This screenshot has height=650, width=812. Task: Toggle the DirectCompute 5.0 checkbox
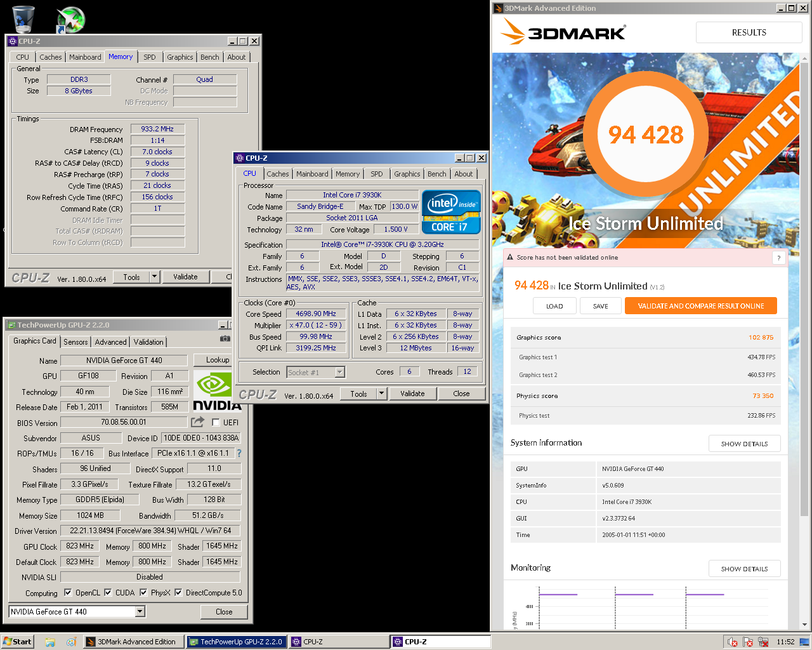179,593
